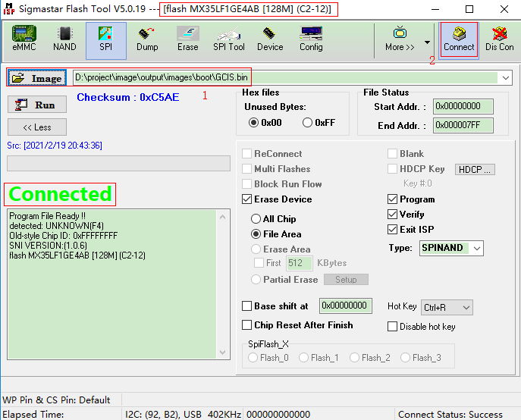Select the Flash_3 radio button
This screenshot has height=420, width=521.
(x=405, y=358)
